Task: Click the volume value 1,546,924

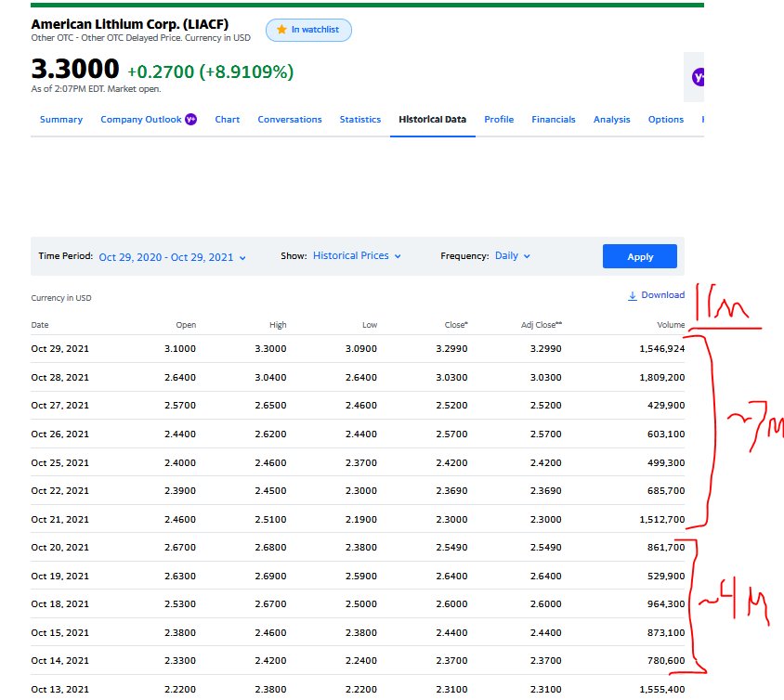Action: 662,349
